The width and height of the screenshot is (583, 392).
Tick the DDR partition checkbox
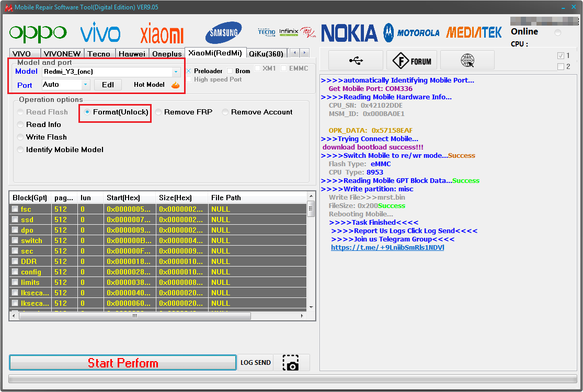coord(15,261)
